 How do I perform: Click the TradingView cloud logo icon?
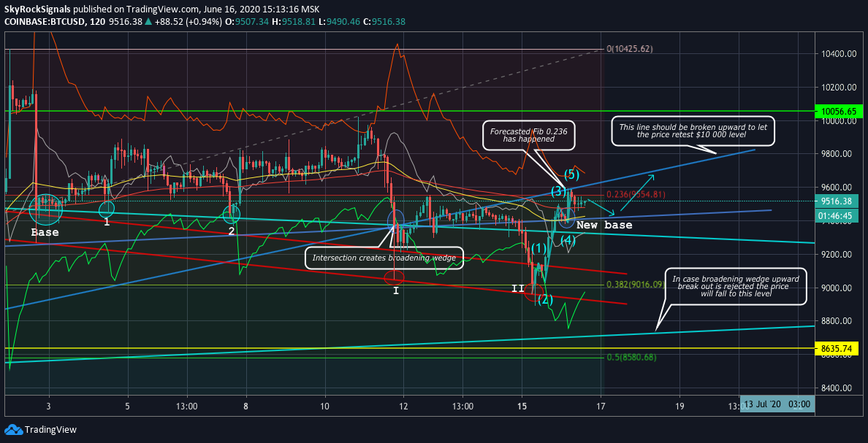pyautogui.click(x=12, y=429)
